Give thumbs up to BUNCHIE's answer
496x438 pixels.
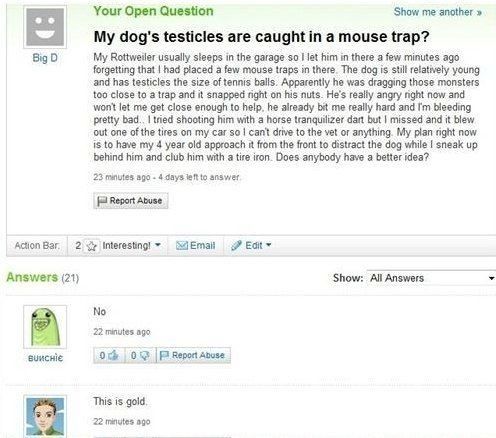[x=114, y=355]
